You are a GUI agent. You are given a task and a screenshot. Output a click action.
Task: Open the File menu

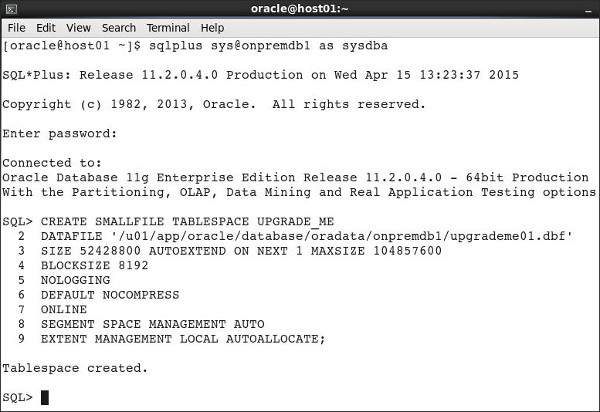[16, 28]
